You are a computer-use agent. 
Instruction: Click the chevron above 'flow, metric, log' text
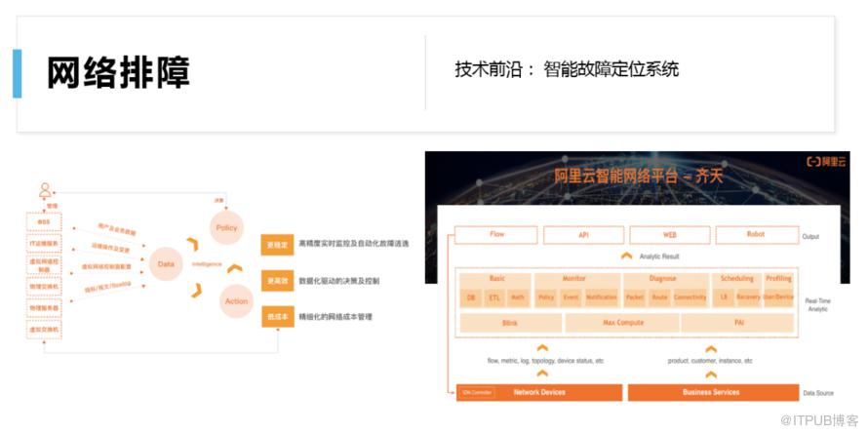(542, 348)
